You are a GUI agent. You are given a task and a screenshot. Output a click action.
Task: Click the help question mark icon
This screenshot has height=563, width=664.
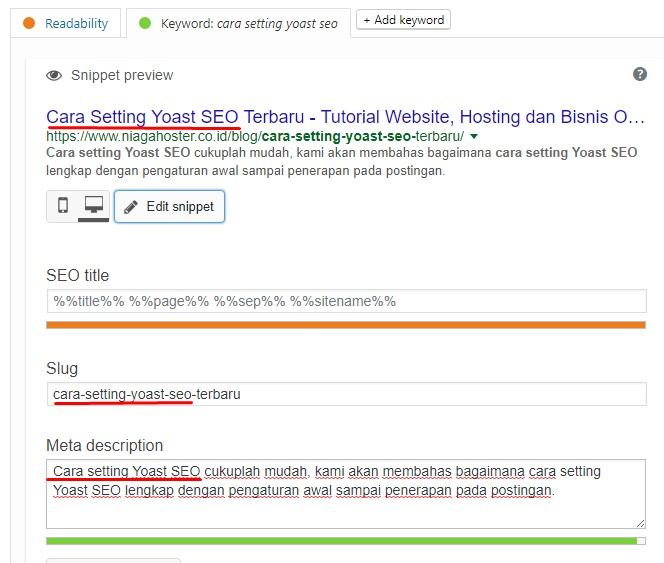639,74
